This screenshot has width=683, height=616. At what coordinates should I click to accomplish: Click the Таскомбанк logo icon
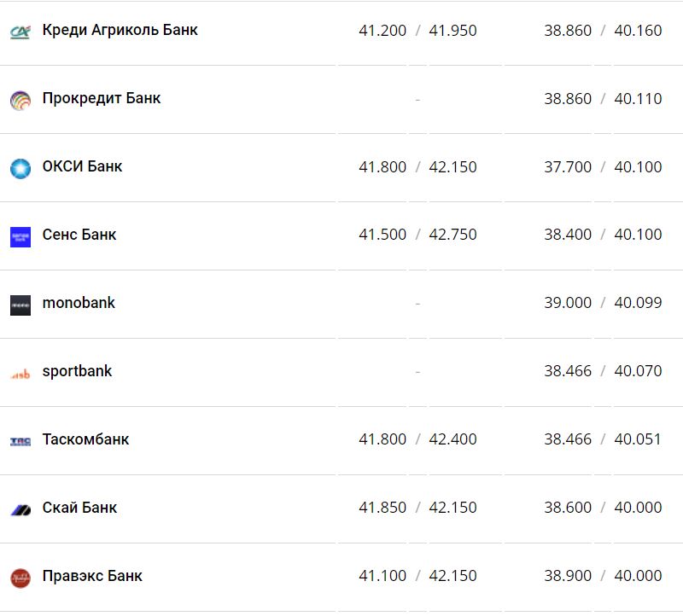coord(20,441)
